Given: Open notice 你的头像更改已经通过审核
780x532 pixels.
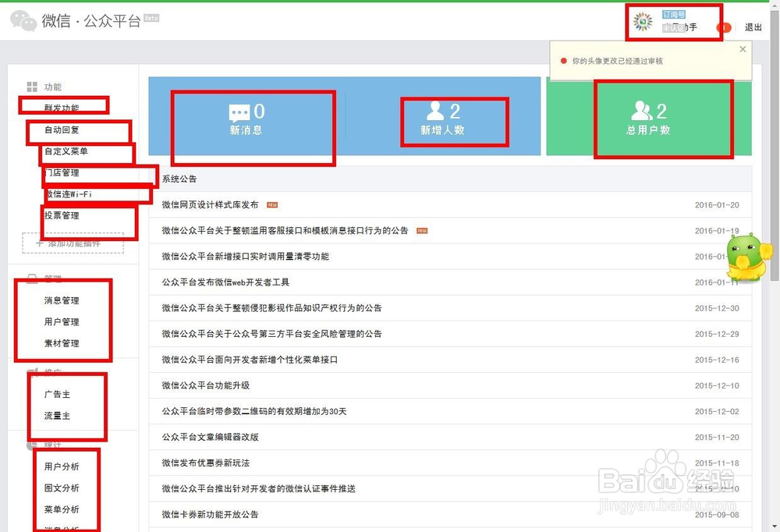Looking at the screenshot, I should 617,61.
